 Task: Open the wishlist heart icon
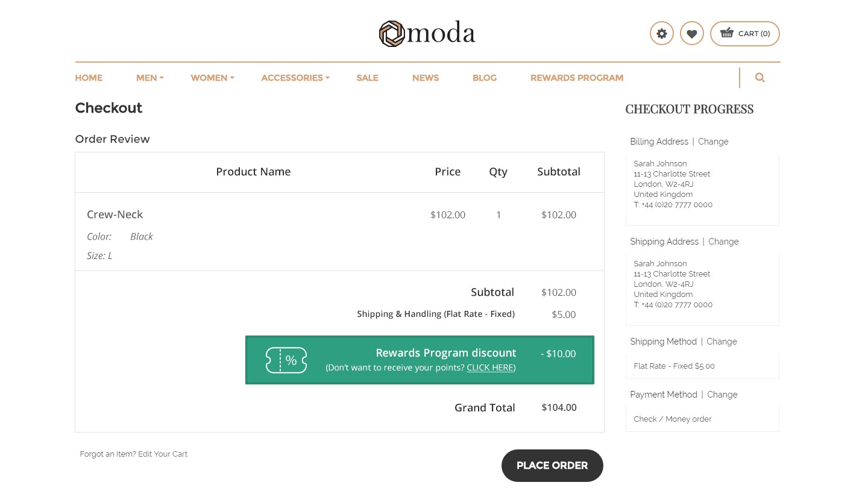click(692, 34)
